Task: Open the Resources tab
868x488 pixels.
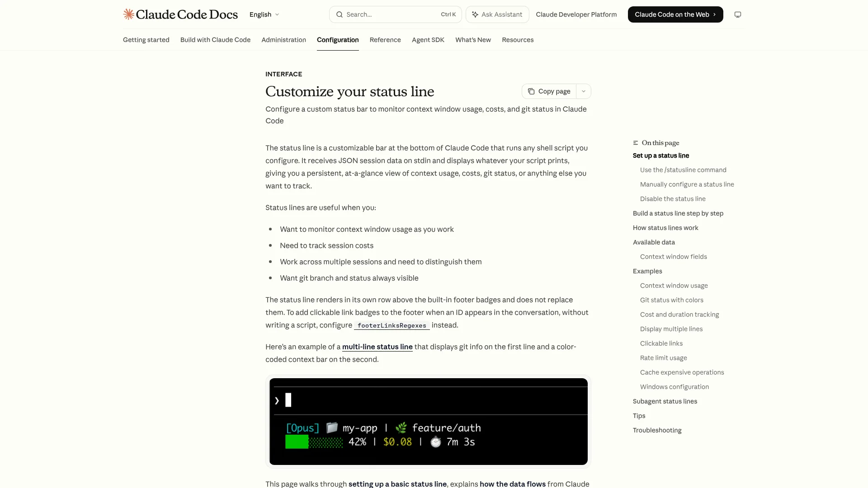Action: [x=518, y=40]
